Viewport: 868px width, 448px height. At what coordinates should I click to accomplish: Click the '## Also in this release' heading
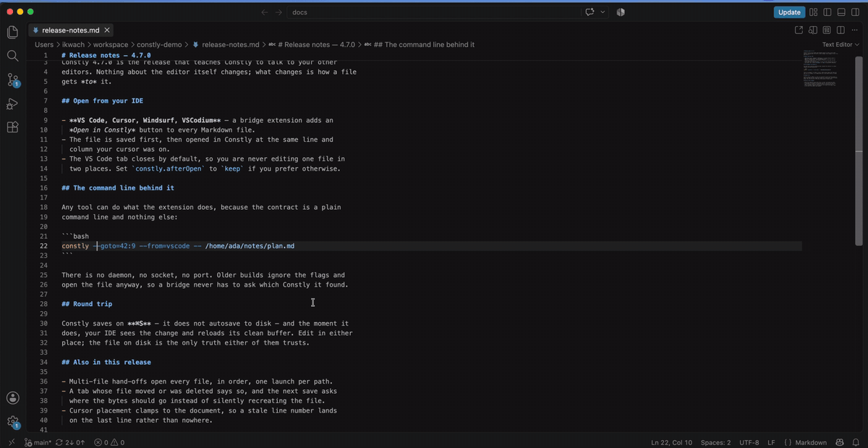click(x=106, y=362)
